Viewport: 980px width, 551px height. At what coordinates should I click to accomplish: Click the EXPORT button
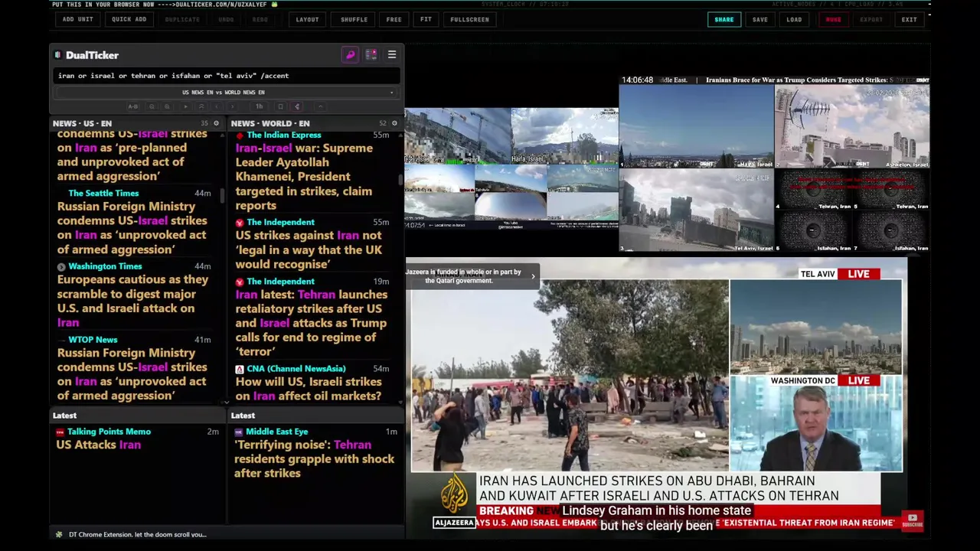point(871,19)
